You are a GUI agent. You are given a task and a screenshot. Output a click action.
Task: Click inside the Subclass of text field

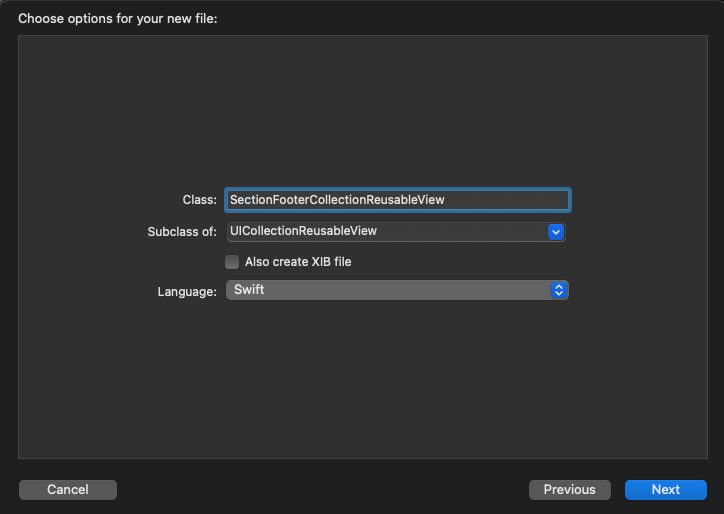click(x=387, y=232)
